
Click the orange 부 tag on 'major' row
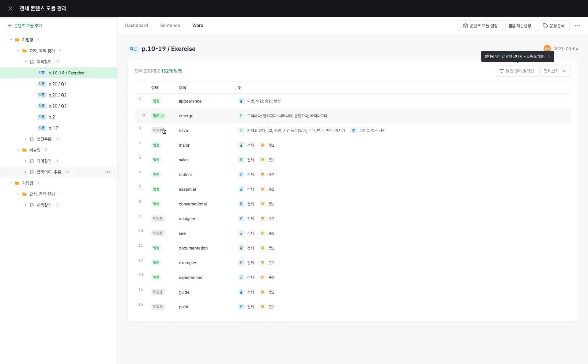(262, 145)
